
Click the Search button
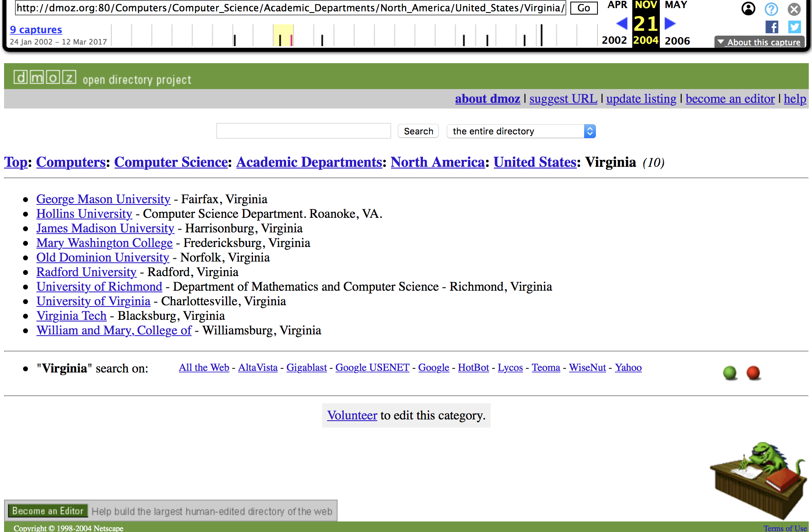click(419, 131)
